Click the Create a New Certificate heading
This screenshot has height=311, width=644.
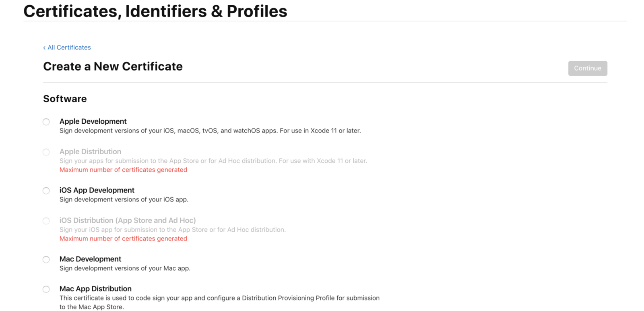pos(113,66)
